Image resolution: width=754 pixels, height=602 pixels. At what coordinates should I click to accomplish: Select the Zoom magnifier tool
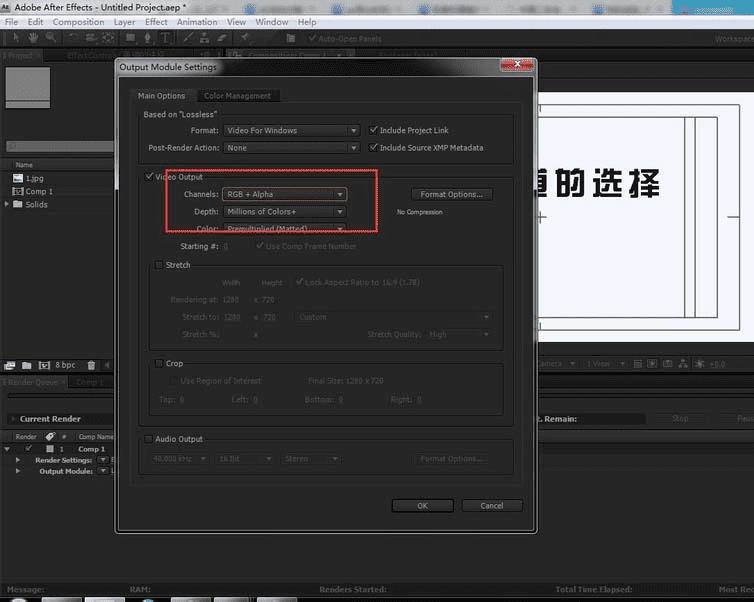[x=51, y=38]
